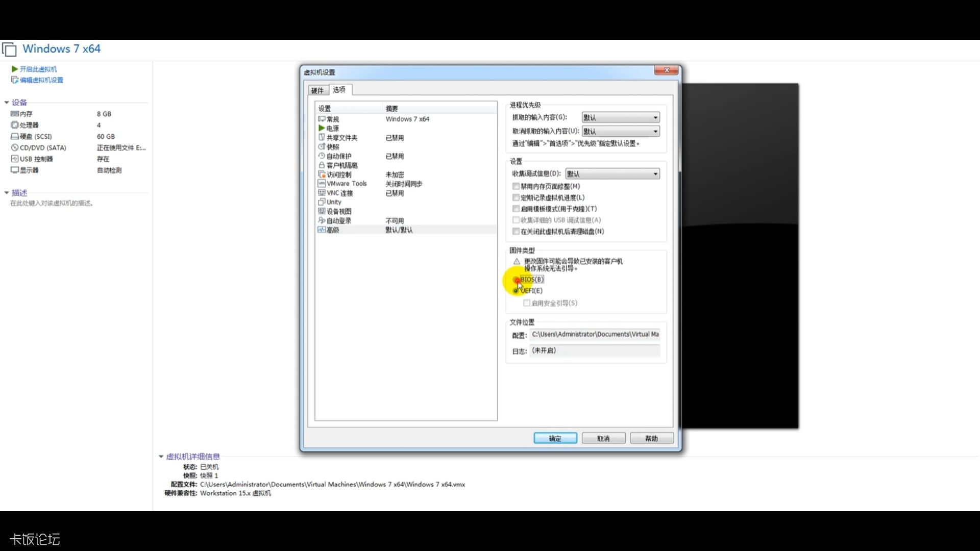The image size is (980, 551).
Task: Select the AutoProtect (自动保护) icon
Action: tap(322, 156)
